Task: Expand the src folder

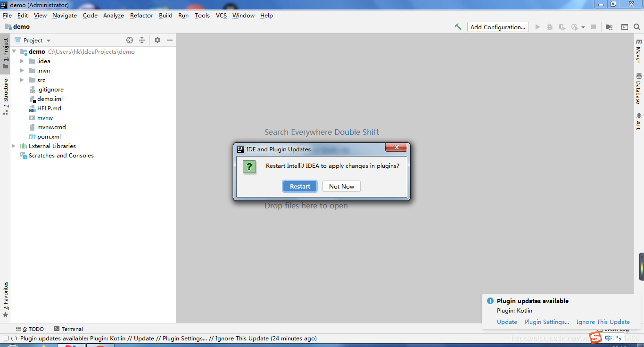Action: 22,80
